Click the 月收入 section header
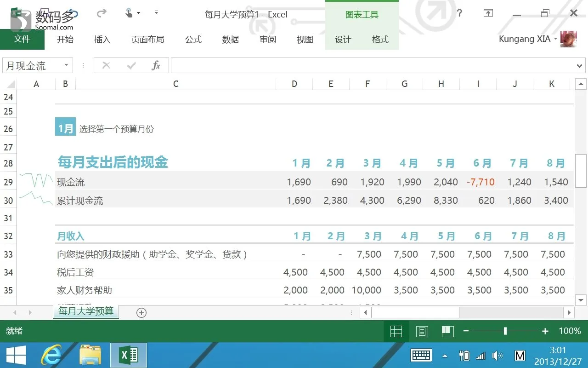Screen dimensions: 588x368 (x=71, y=236)
